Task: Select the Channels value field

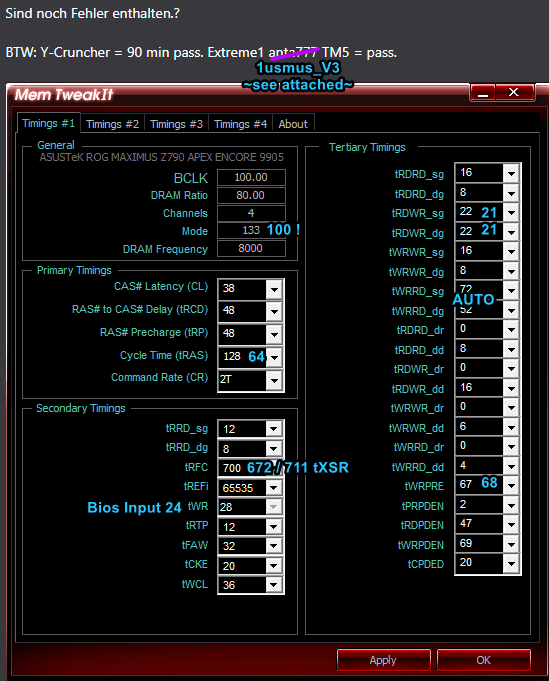Action: 251,213
